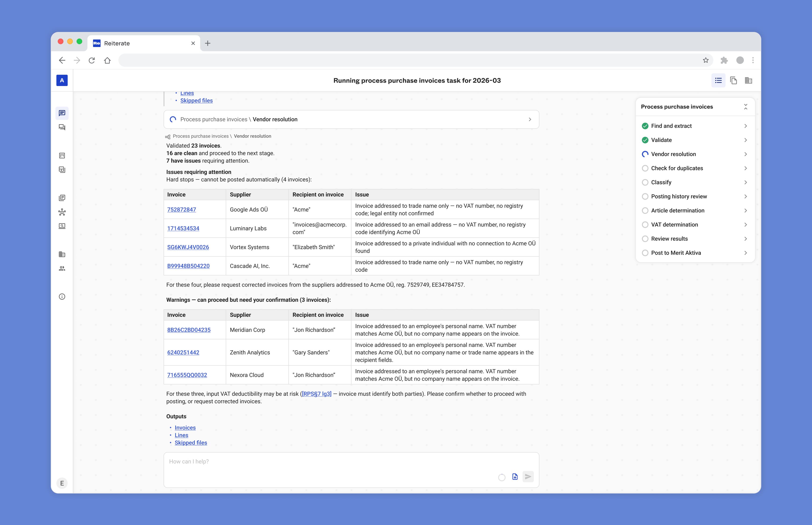The image size is (812, 525).
Task: Open invoice 752872847 link
Action: (182, 209)
